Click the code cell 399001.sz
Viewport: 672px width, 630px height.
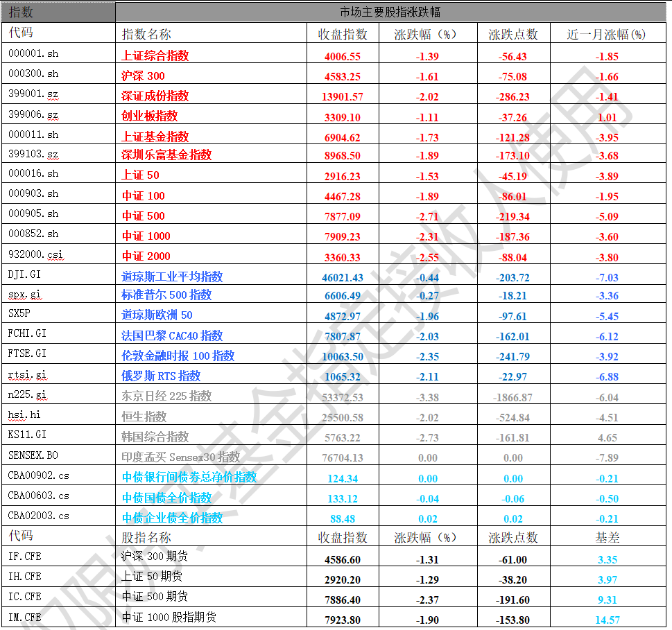pos(34,94)
